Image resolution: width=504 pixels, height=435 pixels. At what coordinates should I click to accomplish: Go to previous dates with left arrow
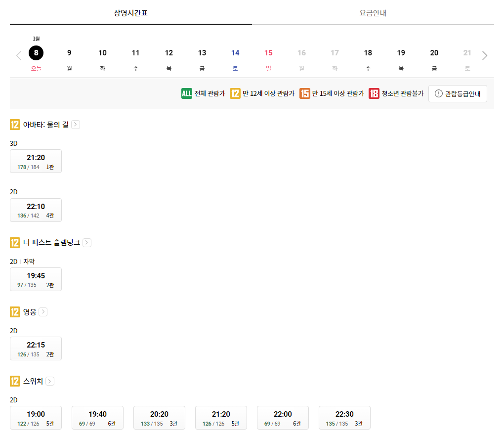[x=19, y=55]
